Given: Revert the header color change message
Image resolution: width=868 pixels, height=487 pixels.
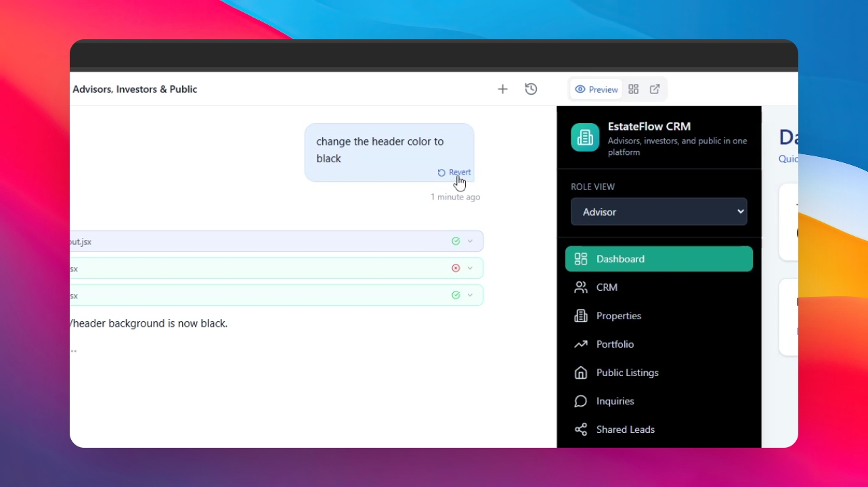Looking at the screenshot, I should pos(454,172).
